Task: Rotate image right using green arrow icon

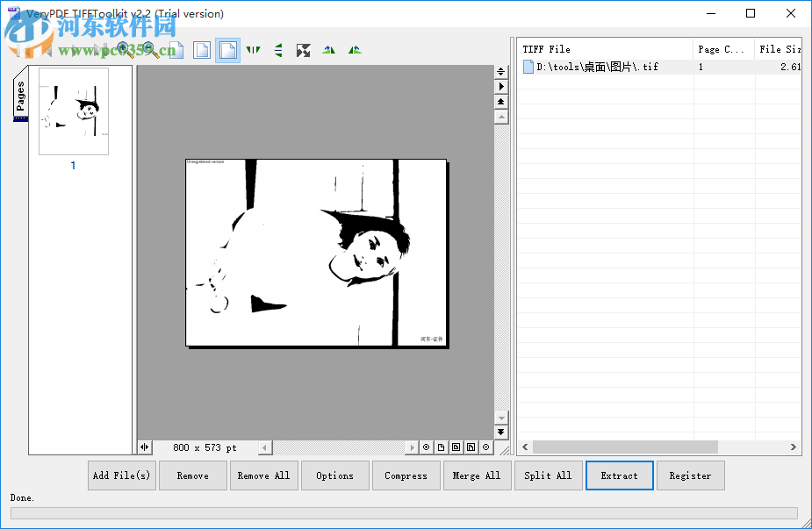Action: [354, 50]
